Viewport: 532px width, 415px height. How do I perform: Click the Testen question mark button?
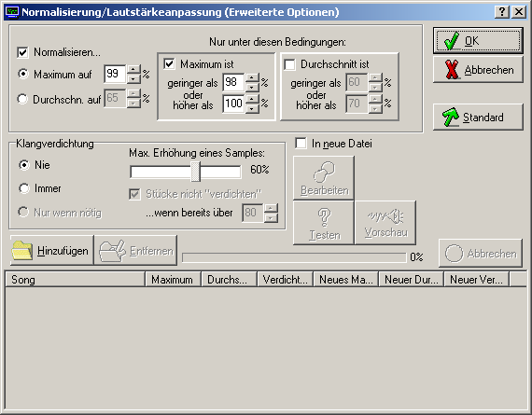pos(324,223)
